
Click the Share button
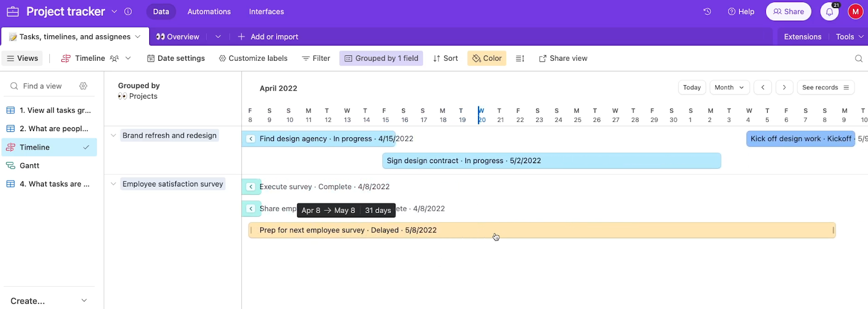pos(788,11)
